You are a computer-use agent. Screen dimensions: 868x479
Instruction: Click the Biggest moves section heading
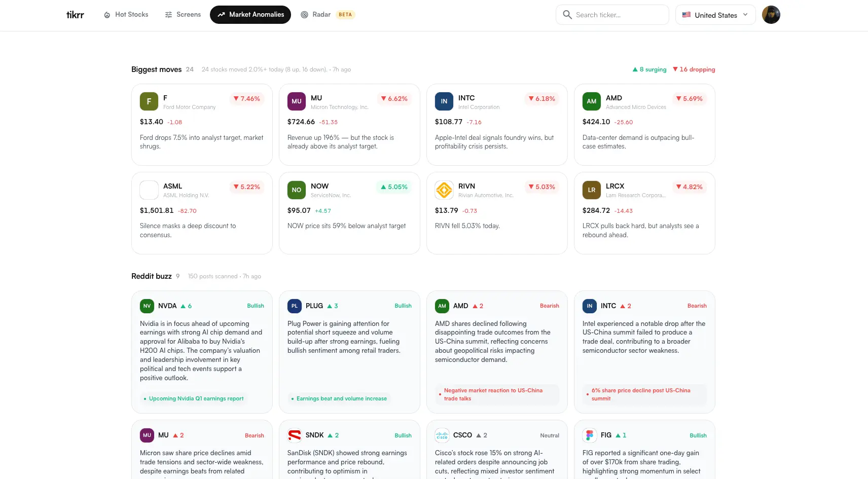coord(156,69)
